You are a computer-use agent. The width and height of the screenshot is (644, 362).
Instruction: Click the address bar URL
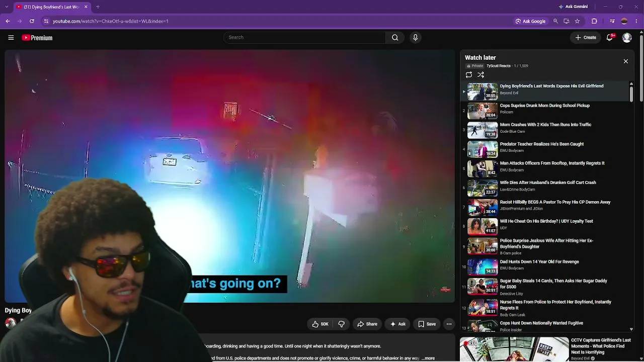(111, 21)
